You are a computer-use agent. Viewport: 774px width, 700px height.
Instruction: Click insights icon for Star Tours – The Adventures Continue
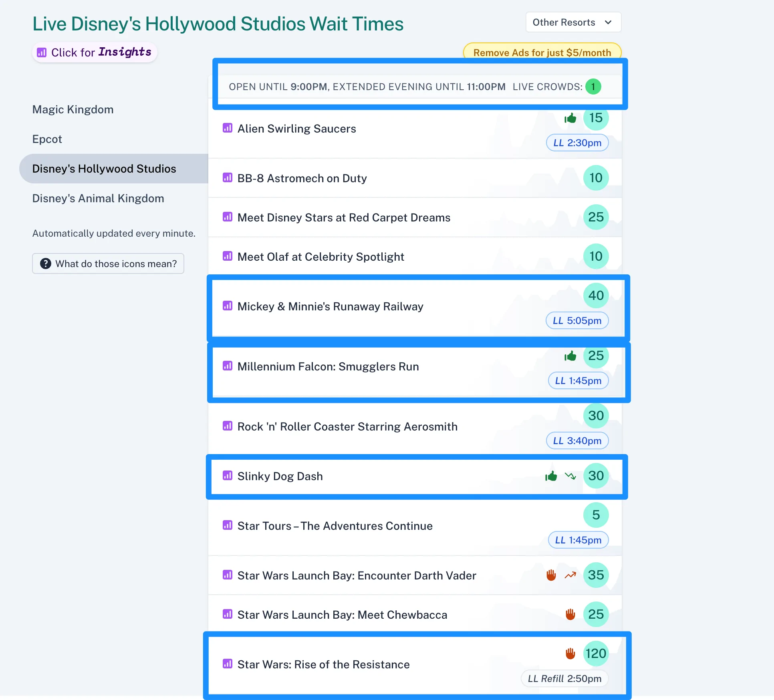pos(228,525)
